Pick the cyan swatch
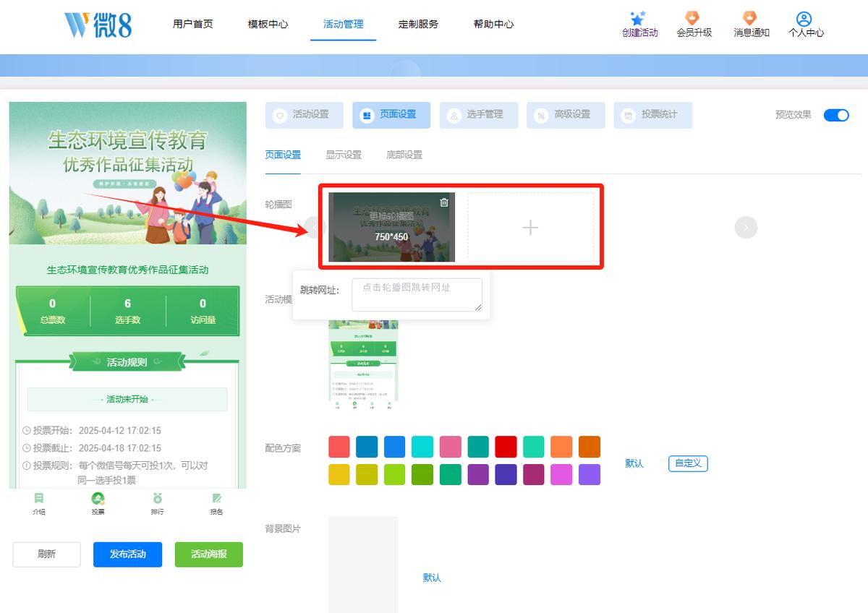 click(x=422, y=447)
